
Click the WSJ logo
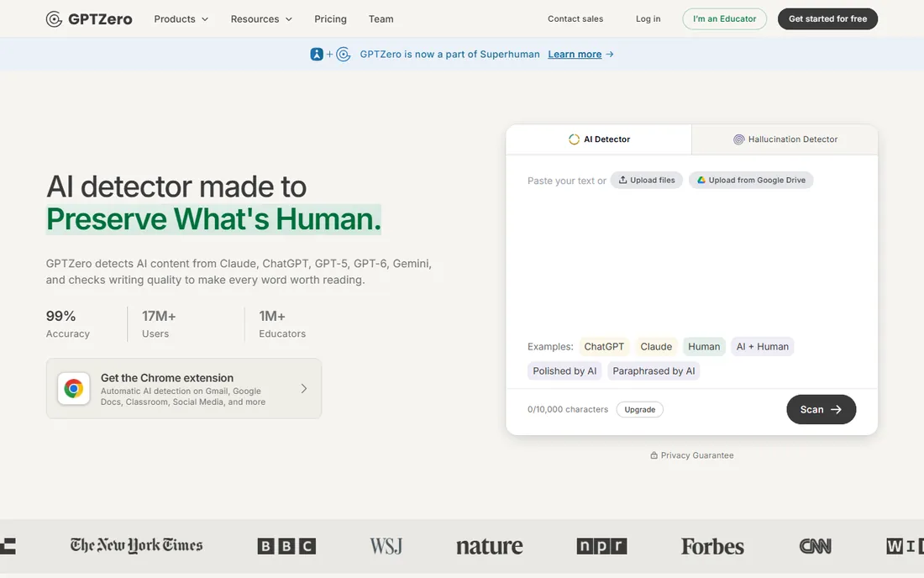click(386, 546)
